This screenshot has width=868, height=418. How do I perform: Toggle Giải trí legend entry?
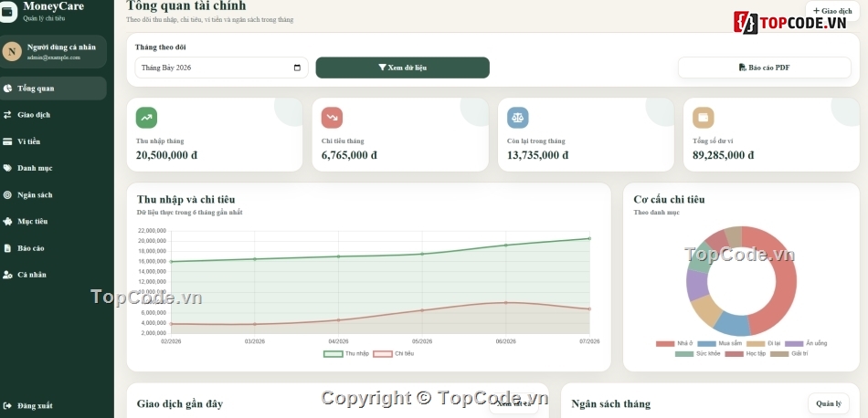click(789, 353)
